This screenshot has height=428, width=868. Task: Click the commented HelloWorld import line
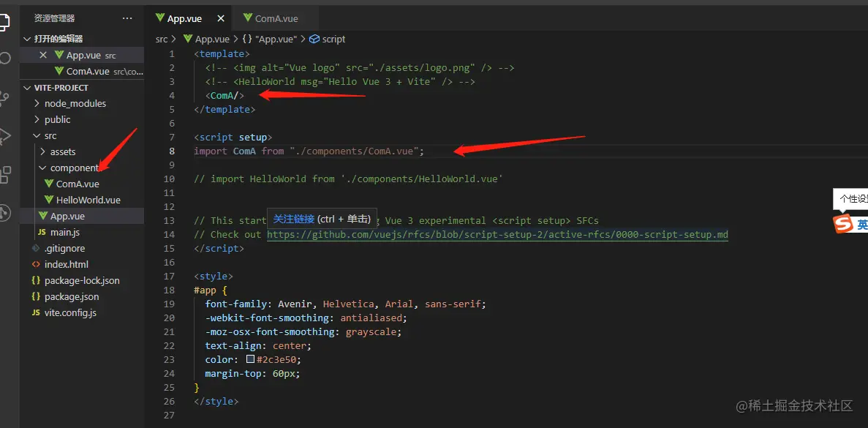[x=348, y=179]
